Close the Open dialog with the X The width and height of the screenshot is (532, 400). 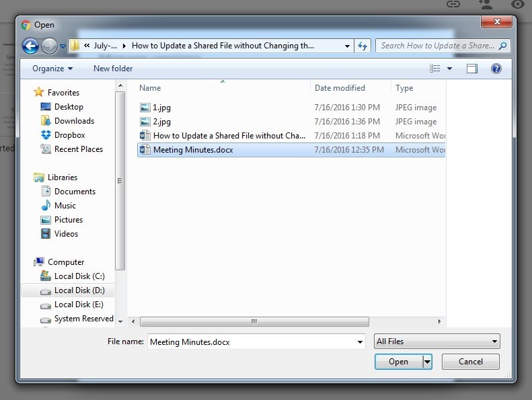(497, 22)
